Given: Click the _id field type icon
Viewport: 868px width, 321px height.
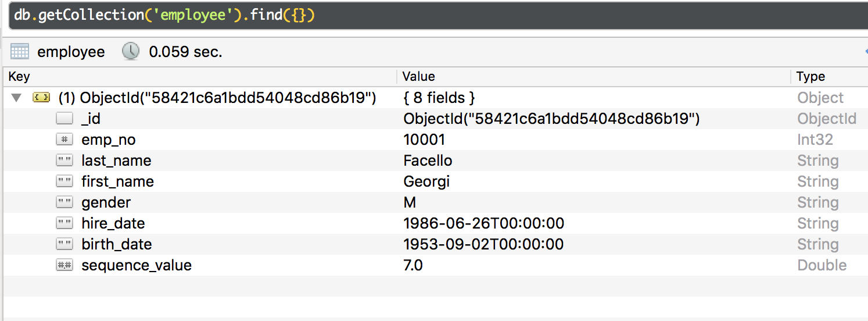Looking at the screenshot, I should [64, 119].
